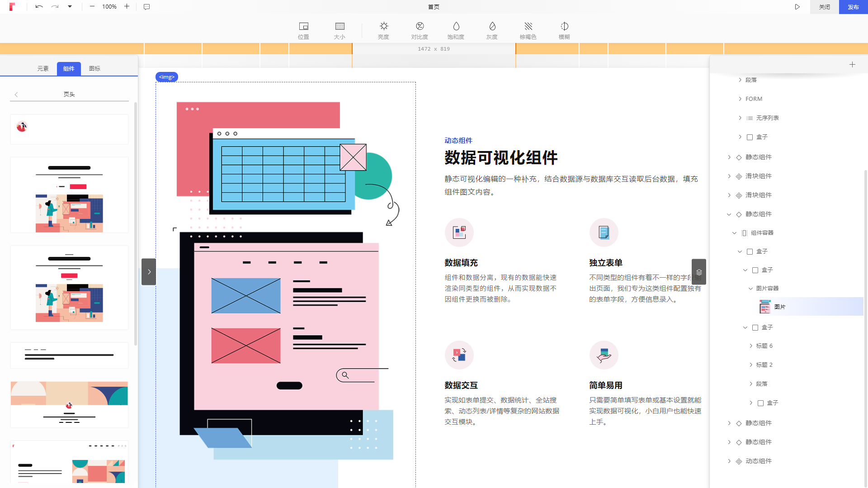Click the 关闭 button
The height and width of the screenshot is (488, 868).
[x=825, y=7]
